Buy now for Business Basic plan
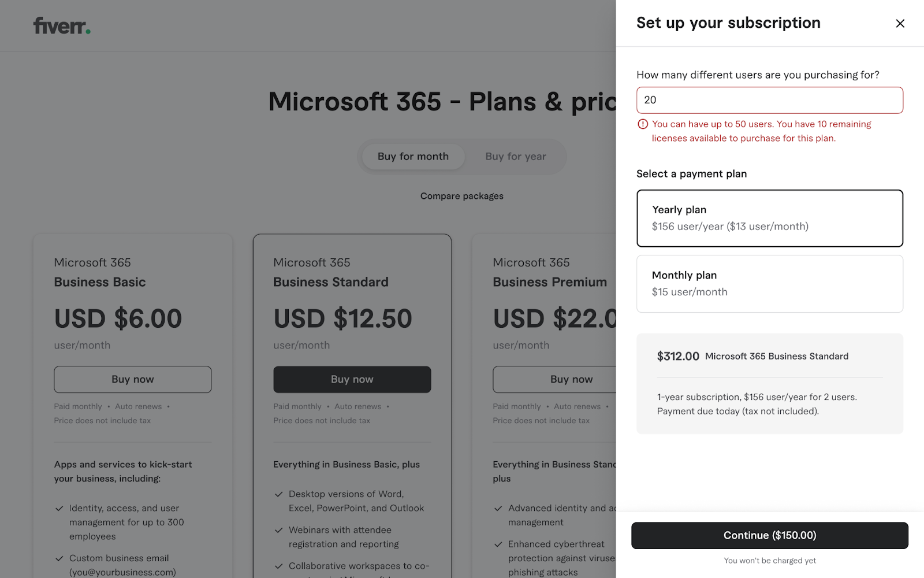Image resolution: width=924 pixels, height=578 pixels. pyautogui.click(x=133, y=380)
